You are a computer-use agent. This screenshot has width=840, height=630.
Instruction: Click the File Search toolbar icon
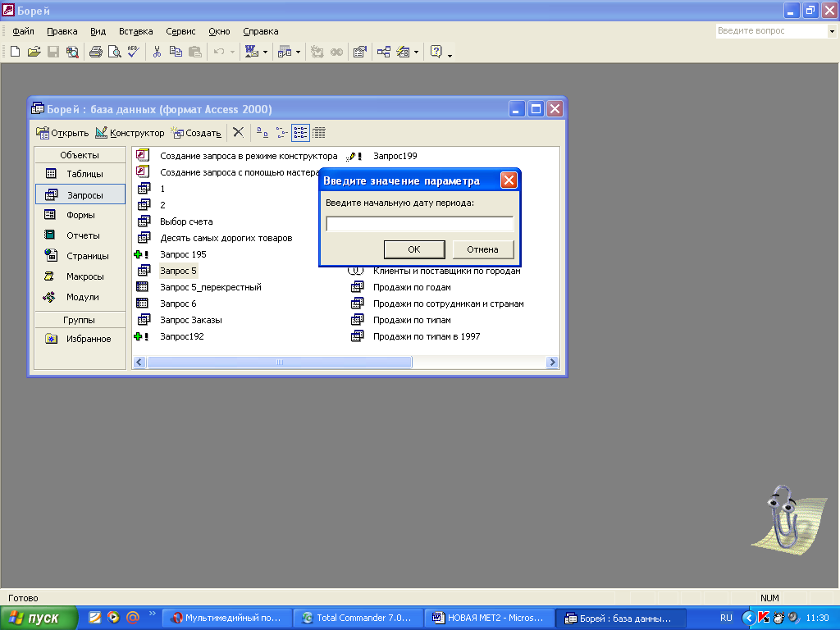coord(72,52)
